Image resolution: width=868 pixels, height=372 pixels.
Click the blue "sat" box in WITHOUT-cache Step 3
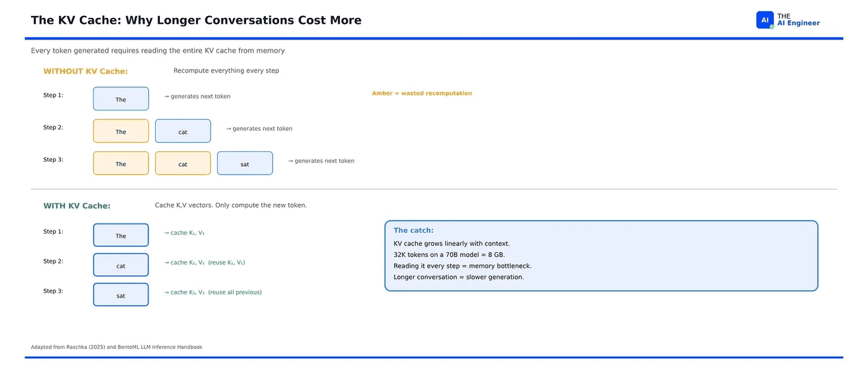click(245, 164)
